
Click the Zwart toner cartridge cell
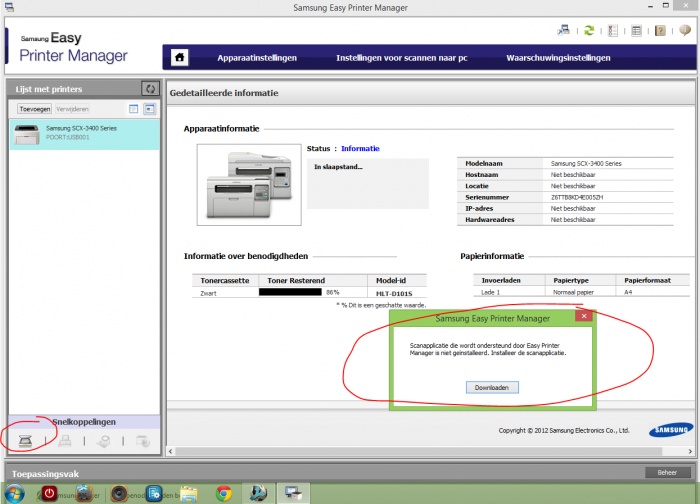[208, 293]
